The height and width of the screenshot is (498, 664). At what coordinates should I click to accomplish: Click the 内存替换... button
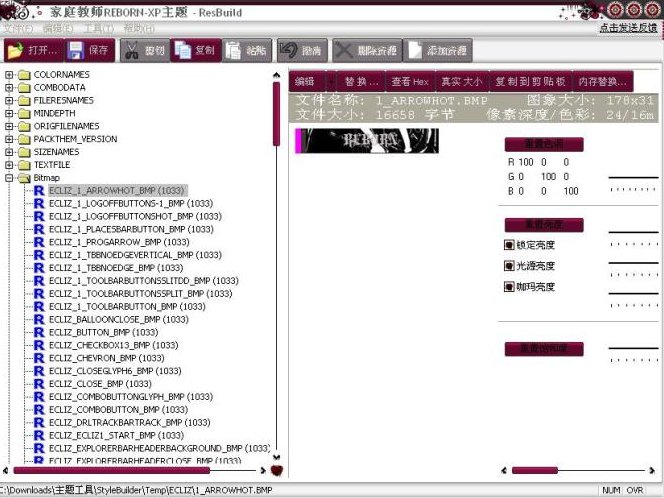point(602,81)
